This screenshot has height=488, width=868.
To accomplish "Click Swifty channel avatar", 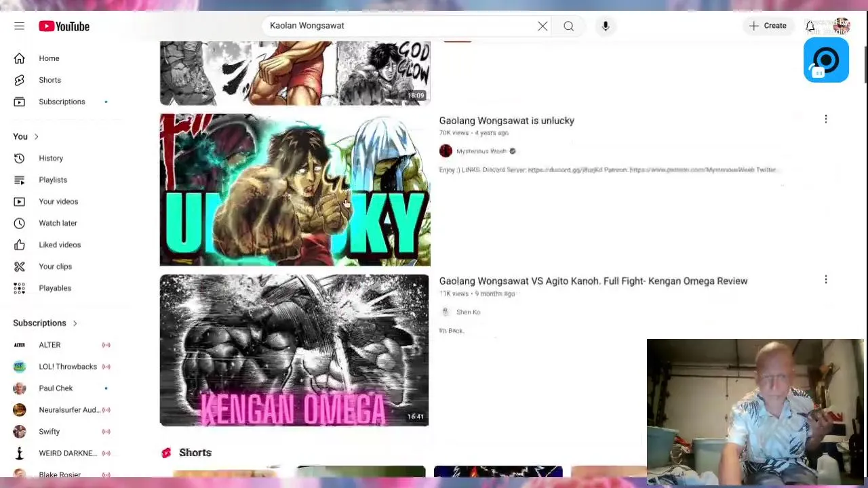I will click(19, 432).
